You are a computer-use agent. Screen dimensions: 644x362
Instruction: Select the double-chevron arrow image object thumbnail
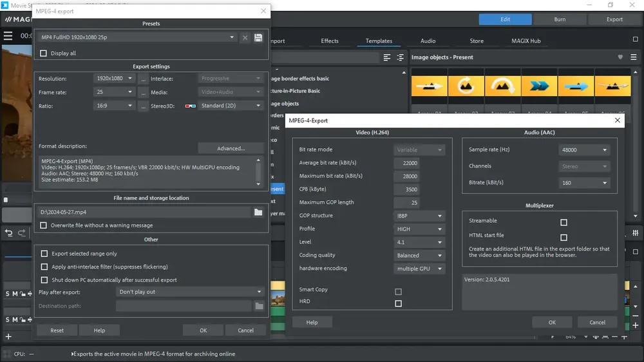tap(539, 86)
